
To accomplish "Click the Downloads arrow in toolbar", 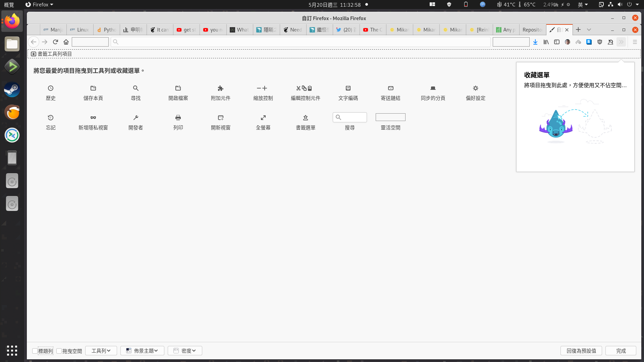I will [x=535, y=42].
